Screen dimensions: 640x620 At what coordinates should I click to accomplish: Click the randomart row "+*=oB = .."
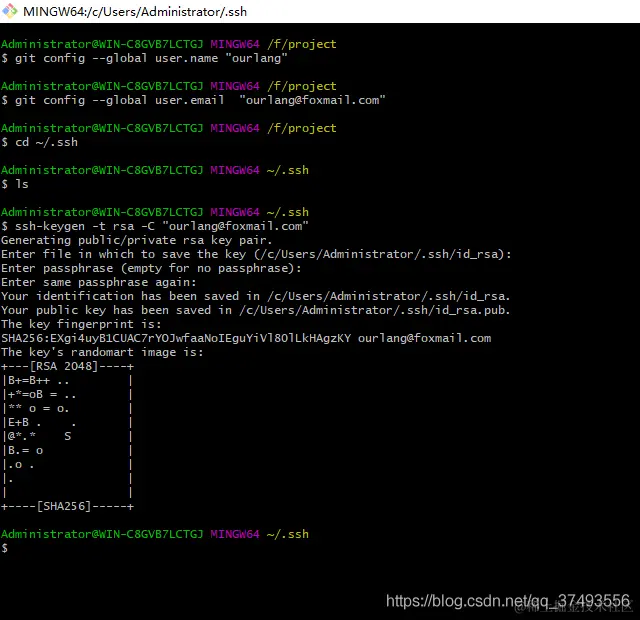tap(67, 395)
